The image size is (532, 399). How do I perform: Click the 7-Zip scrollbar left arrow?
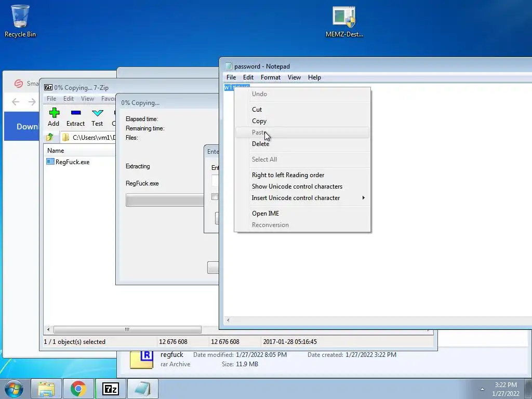pyautogui.click(x=48, y=329)
